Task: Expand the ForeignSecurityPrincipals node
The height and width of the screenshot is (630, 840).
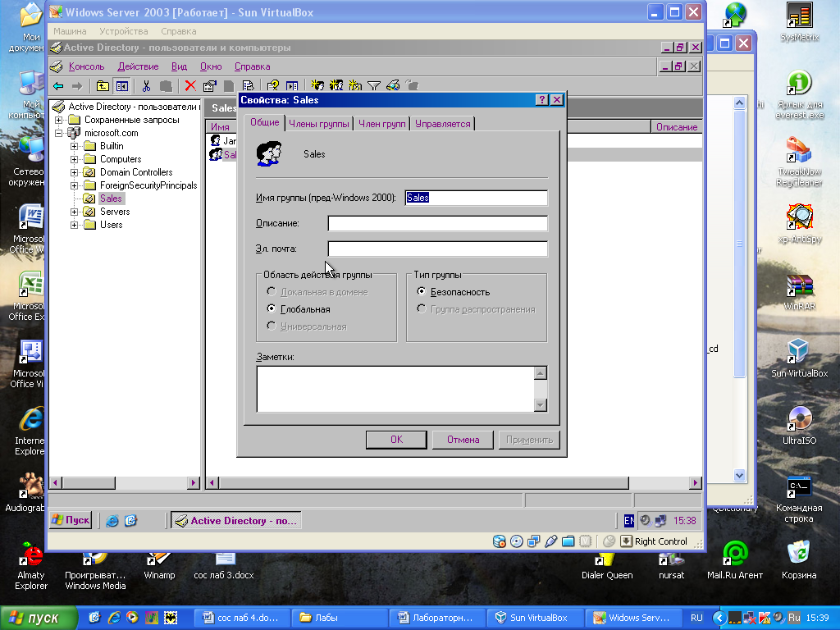Action: (75, 185)
